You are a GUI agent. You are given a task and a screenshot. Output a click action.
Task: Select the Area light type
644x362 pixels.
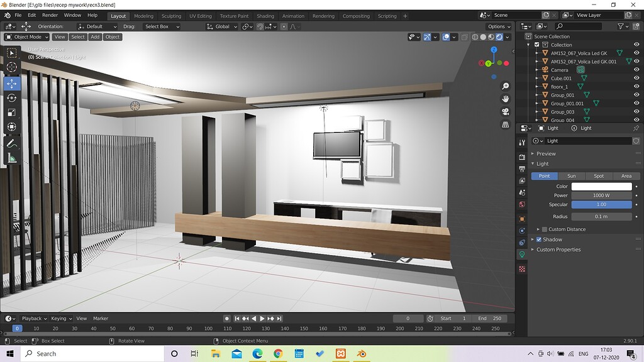point(626,176)
